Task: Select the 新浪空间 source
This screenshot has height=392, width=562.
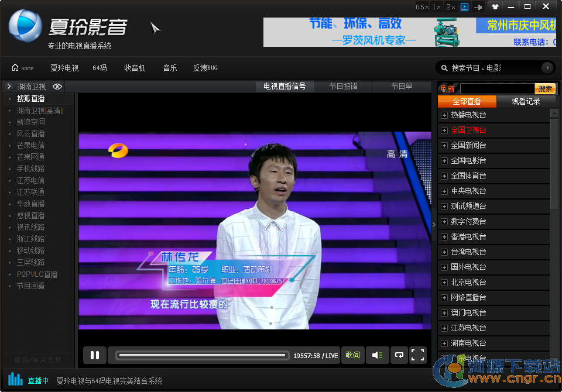Action: 31,122
